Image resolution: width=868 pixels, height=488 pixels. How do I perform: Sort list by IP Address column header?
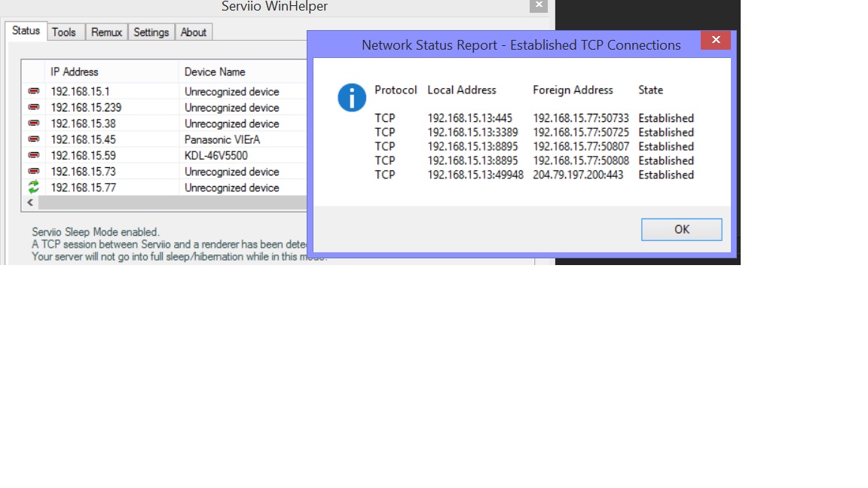(x=75, y=72)
